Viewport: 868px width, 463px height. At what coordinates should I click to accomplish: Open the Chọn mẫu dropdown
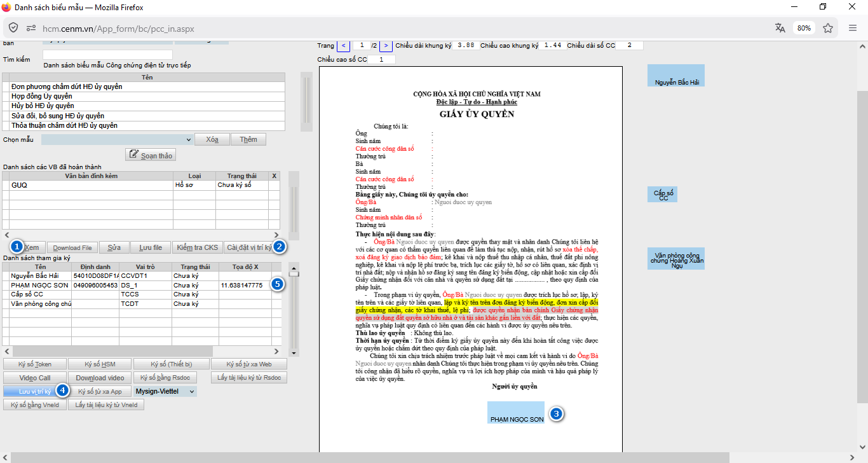tap(118, 139)
